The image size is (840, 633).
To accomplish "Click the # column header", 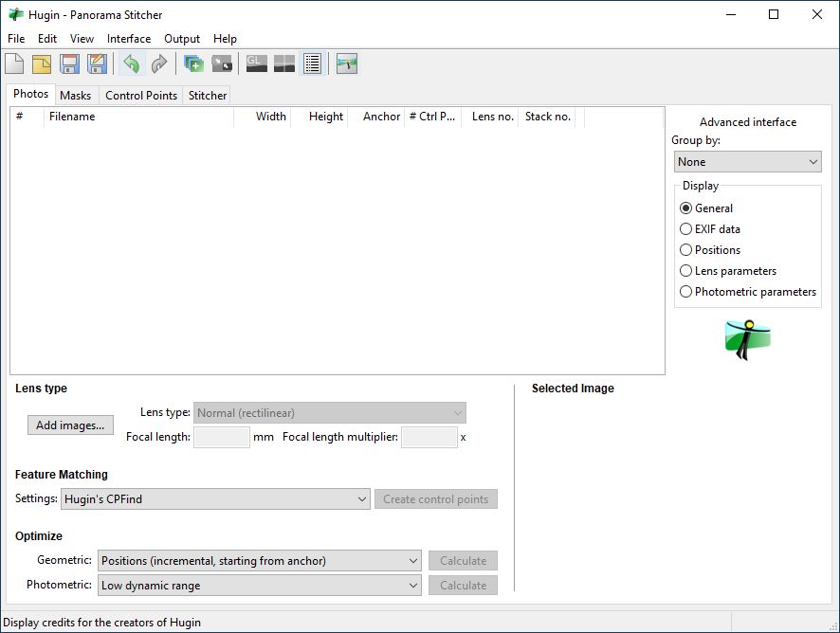I will [27, 117].
